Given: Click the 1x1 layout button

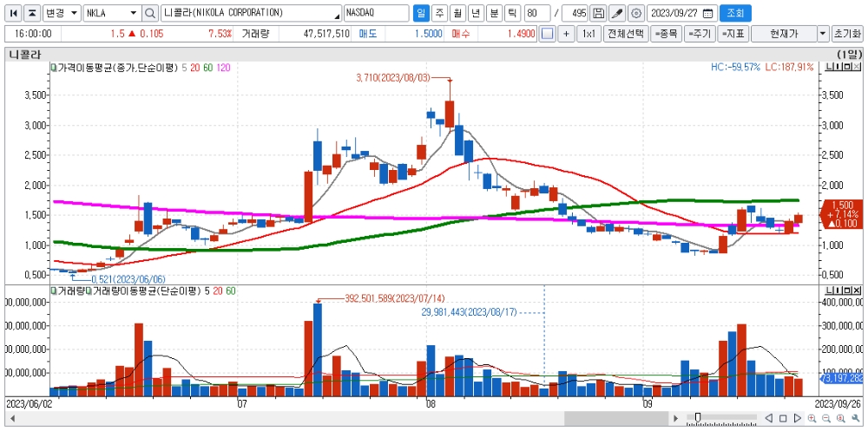Looking at the screenshot, I should tap(589, 34).
